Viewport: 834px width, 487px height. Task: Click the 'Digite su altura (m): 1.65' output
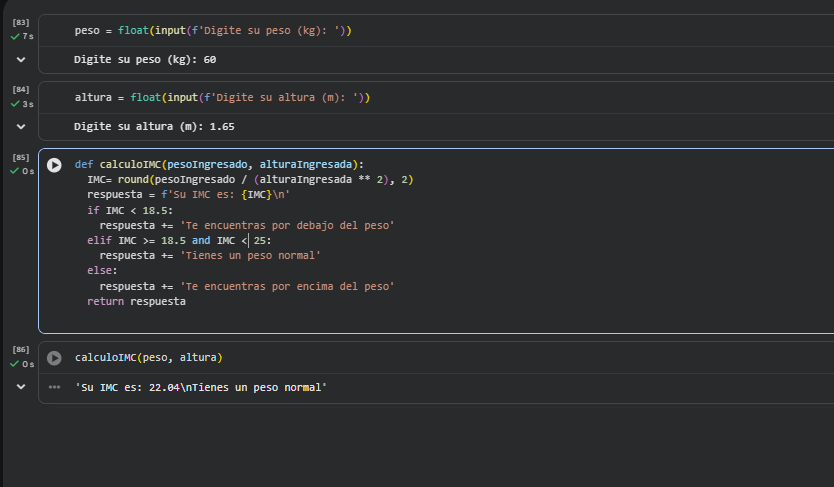(154, 127)
